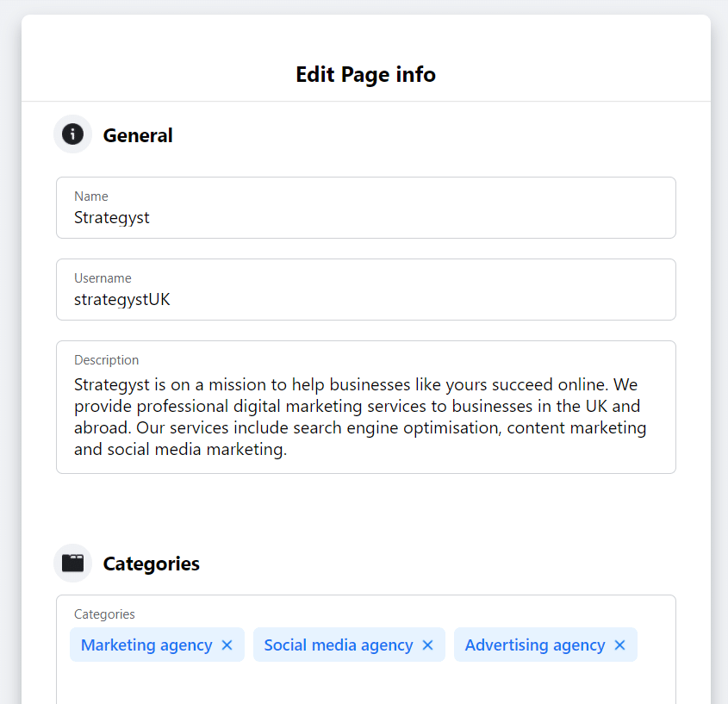The image size is (728, 704).
Task: Select the Advertising agency chip
Action: pyautogui.click(x=534, y=645)
